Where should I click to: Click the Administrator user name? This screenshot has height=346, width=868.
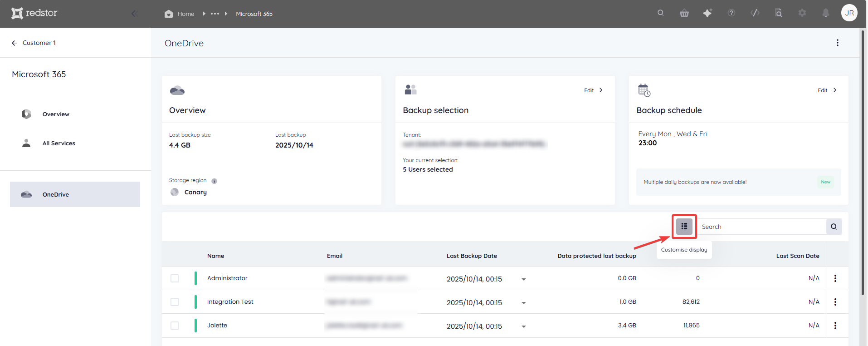pos(227,278)
